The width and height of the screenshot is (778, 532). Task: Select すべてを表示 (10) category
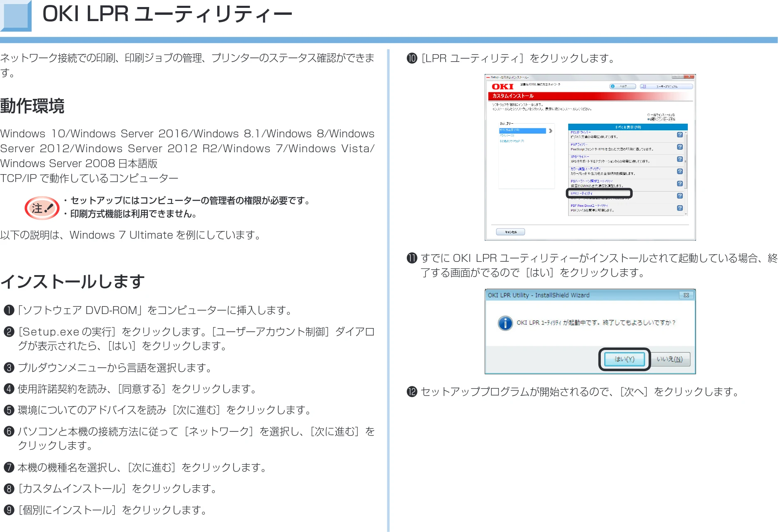[x=522, y=130]
